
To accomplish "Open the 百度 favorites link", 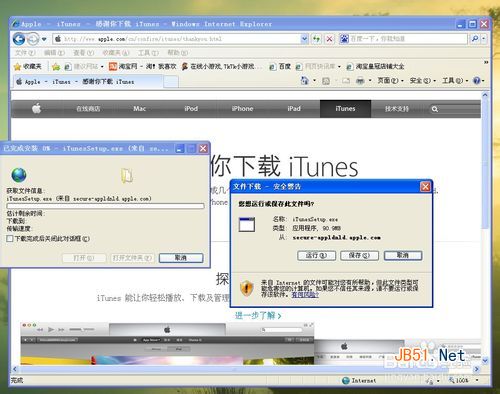I will point(280,67).
